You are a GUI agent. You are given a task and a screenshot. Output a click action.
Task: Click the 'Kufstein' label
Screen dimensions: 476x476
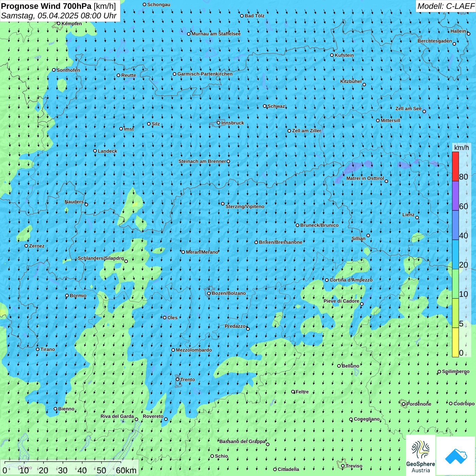pyautogui.click(x=344, y=55)
